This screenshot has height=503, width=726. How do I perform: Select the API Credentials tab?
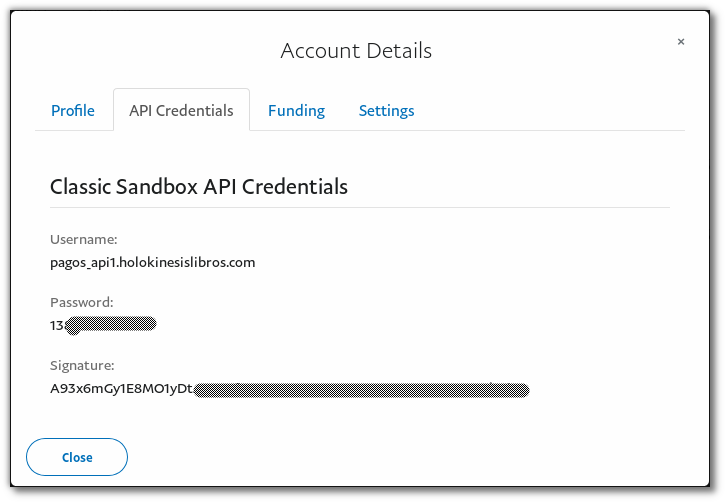(182, 110)
